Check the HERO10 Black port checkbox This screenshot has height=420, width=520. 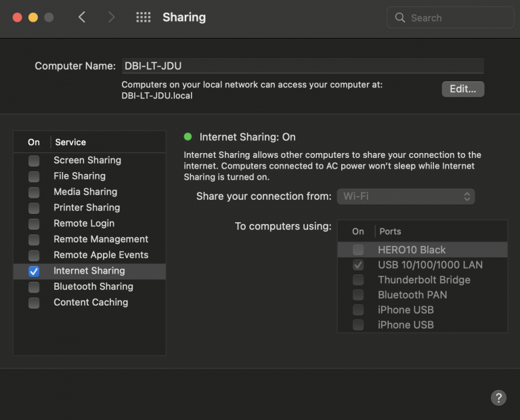(358, 250)
